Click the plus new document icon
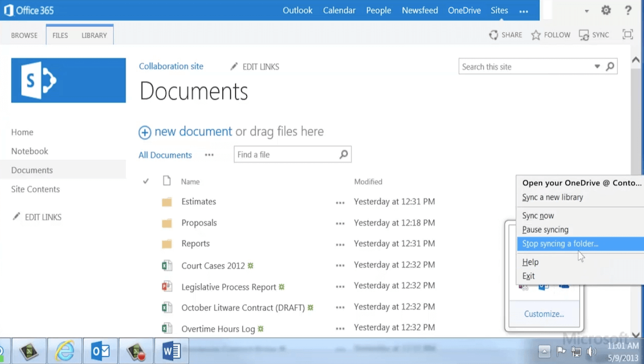 145,132
